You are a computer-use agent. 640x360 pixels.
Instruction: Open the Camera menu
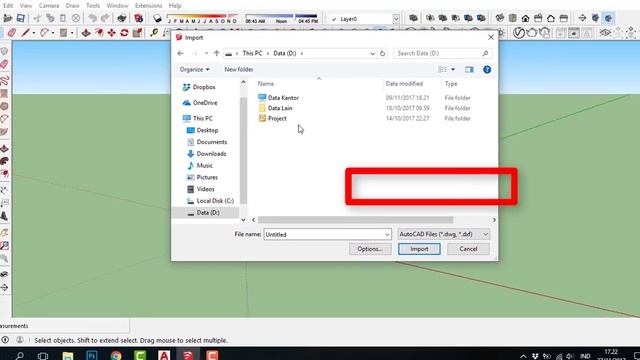point(49,6)
